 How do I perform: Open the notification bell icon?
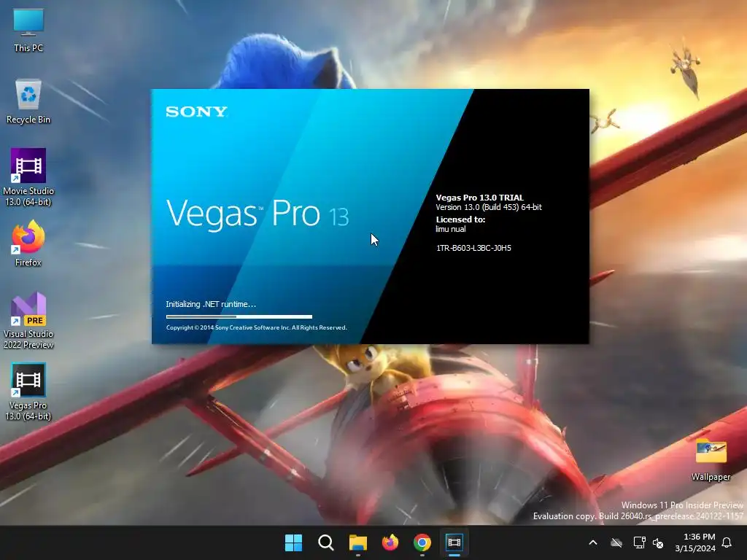tap(727, 542)
